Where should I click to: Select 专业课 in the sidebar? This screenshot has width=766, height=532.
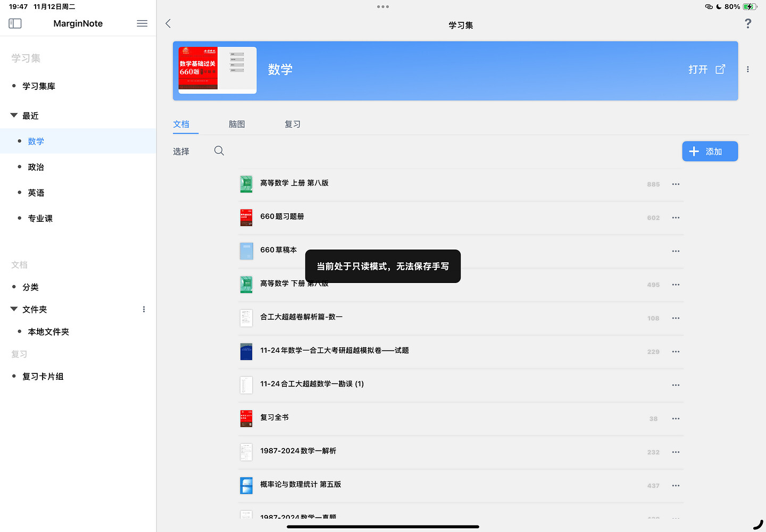40,218
